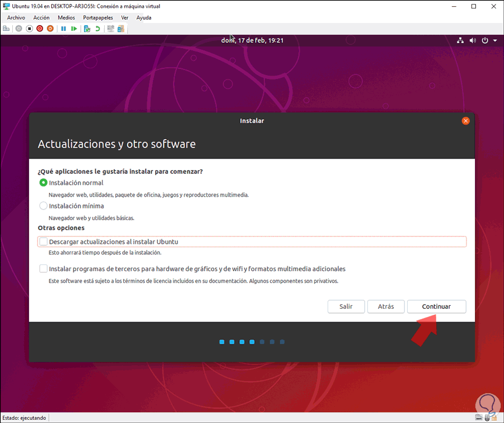Click the Ctrl+Alt+Del toolbar icon
Viewport: 504px width, 423px height.
pos(6,29)
